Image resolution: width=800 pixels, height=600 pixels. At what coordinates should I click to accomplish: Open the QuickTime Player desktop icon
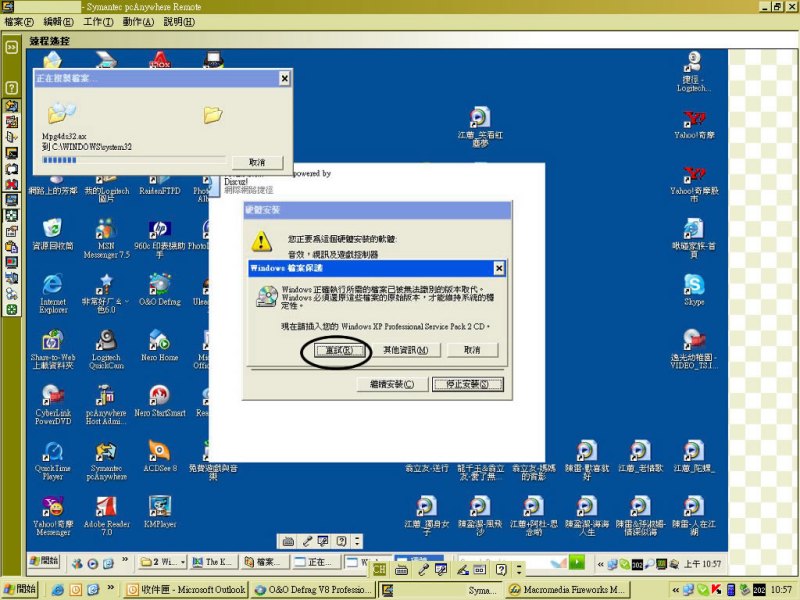tap(53, 460)
